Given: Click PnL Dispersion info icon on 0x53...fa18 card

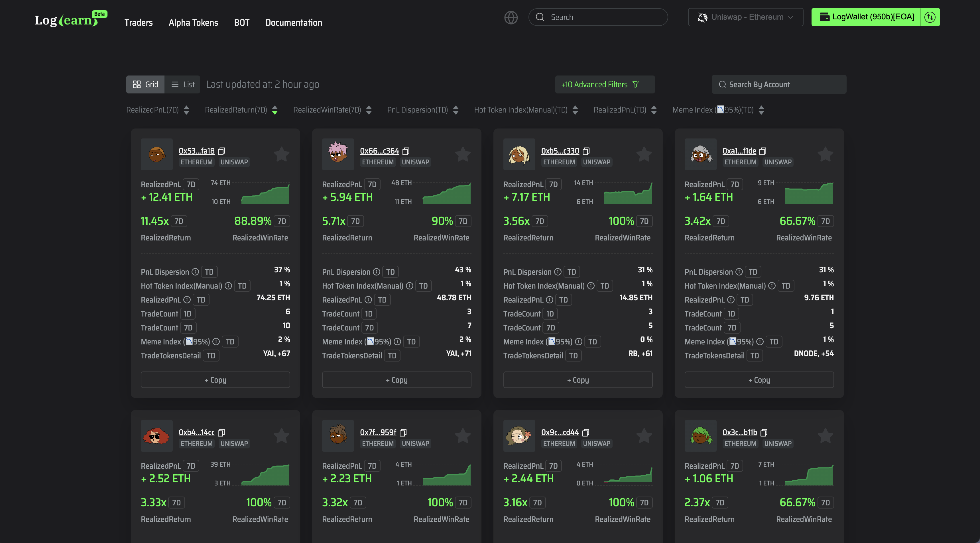Looking at the screenshot, I should point(195,272).
